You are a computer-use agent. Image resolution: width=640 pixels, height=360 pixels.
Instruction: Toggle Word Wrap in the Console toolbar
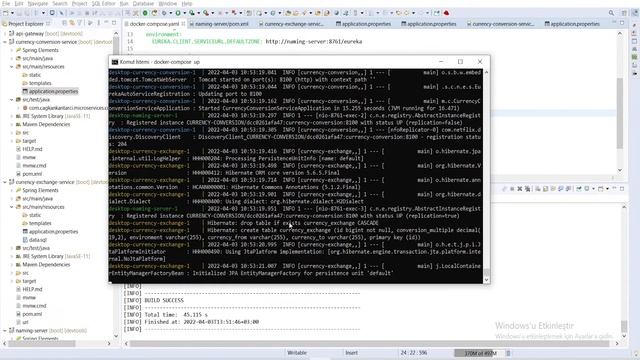(x=553, y=189)
